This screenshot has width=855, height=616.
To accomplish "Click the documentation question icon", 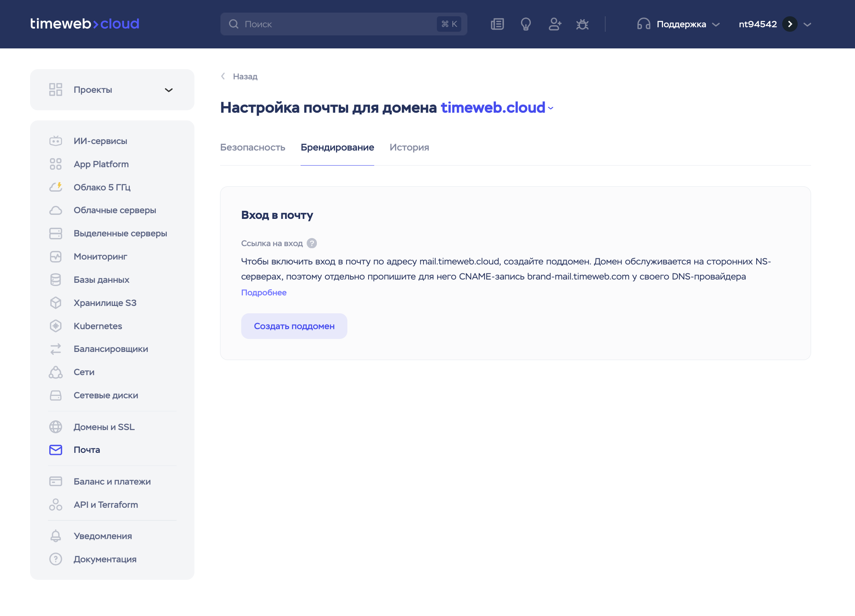I will pyautogui.click(x=56, y=559).
